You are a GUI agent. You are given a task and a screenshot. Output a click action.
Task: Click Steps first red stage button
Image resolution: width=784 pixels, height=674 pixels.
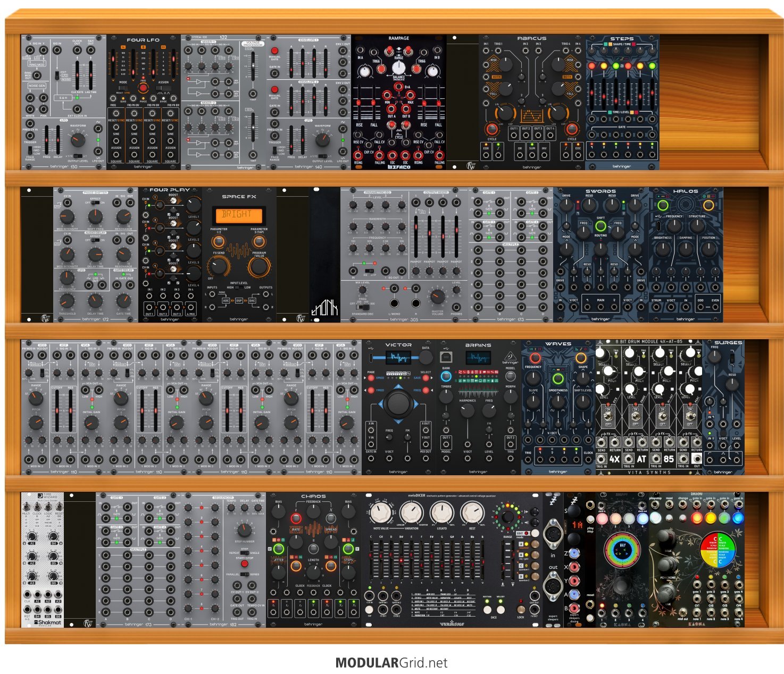[x=591, y=66]
